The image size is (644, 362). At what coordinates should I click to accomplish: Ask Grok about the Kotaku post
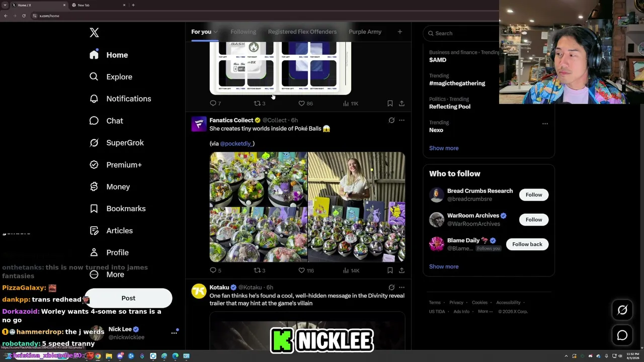point(391,288)
